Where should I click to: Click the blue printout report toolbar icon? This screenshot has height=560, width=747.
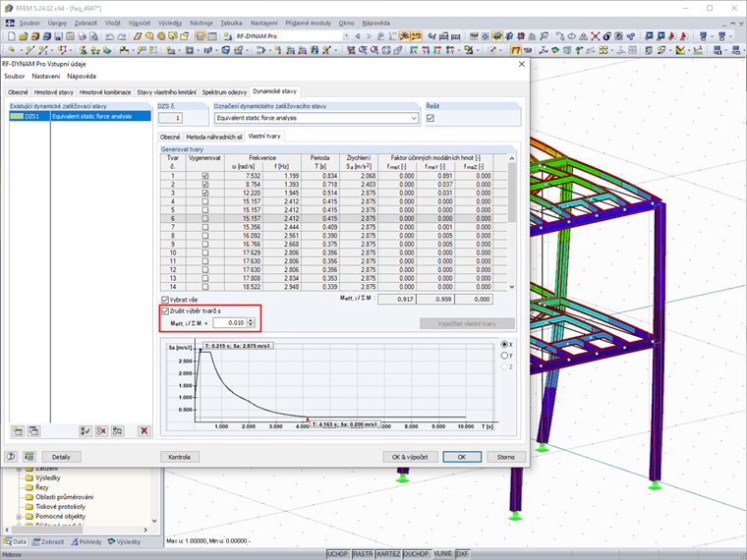point(649,36)
